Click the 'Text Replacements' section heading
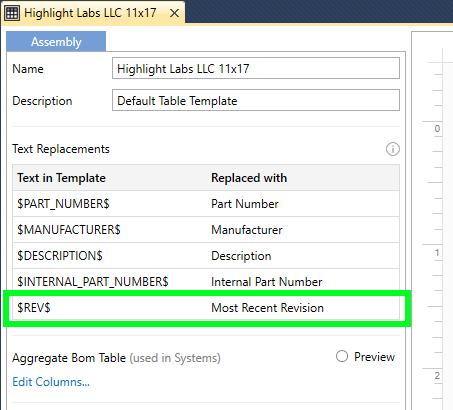The height and width of the screenshot is (410, 453). pyautogui.click(x=61, y=149)
